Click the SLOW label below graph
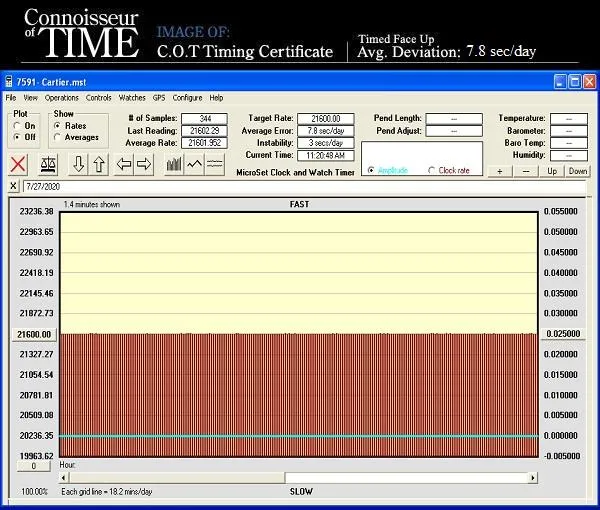The image size is (600, 510). tap(301, 491)
